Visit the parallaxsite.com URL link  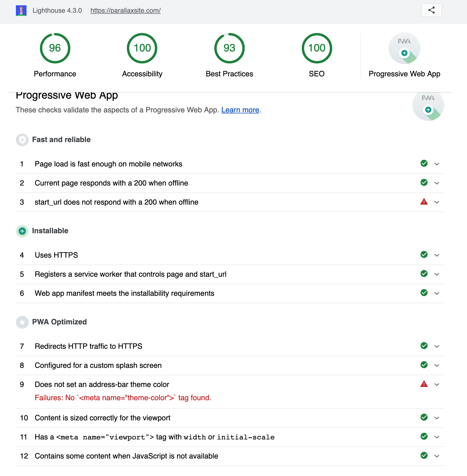tap(125, 11)
